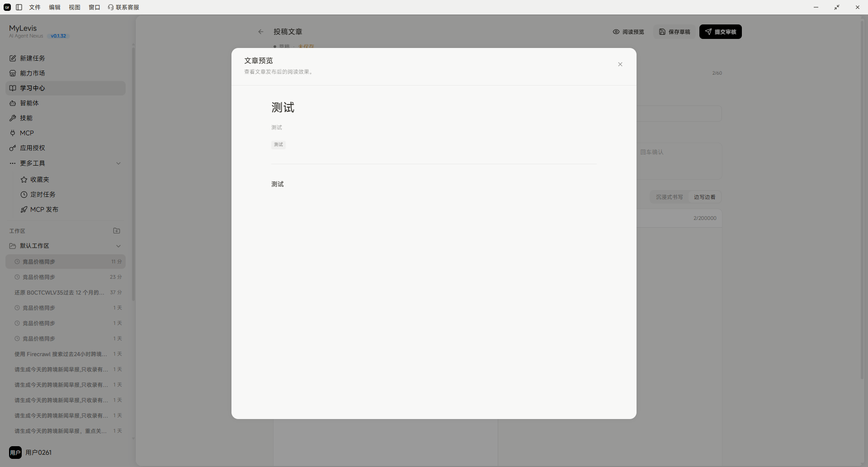Open 学习中心 in the sidebar
Screen dimensions: 868x467
coord(66,88)
